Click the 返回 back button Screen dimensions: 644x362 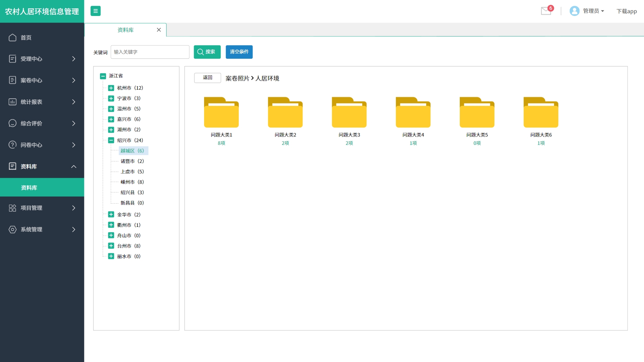tap(207, 78)
